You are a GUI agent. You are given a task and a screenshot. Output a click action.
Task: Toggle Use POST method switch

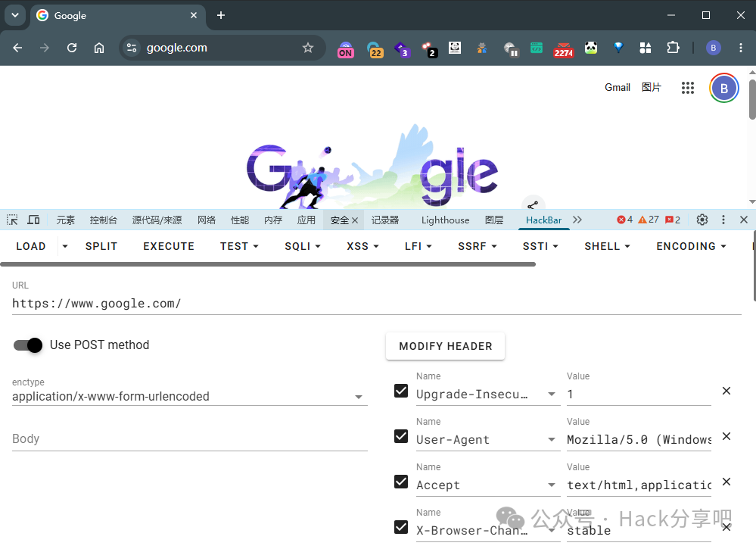(28, 345)
